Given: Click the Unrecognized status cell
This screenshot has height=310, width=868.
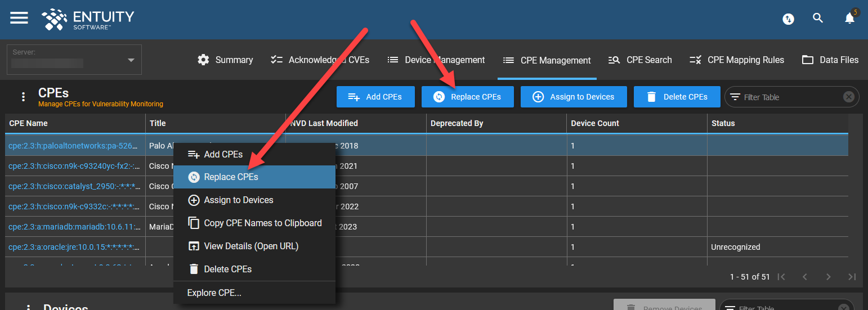Looking at the screenshot, I should tap(777, 247).
